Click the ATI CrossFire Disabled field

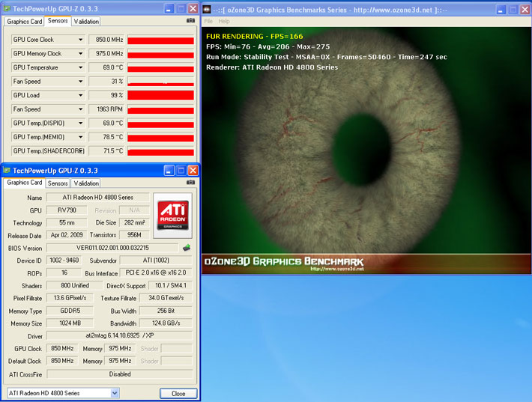coord(120,374)
